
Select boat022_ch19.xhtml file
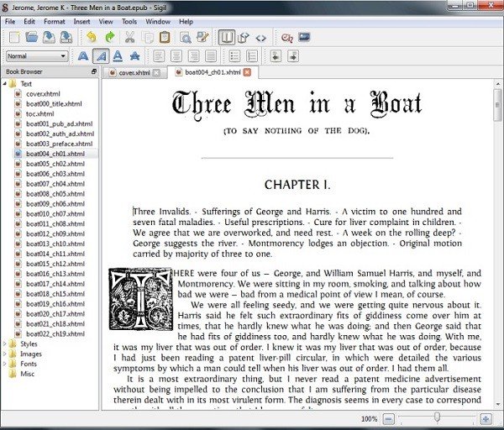pyautogui.click(x=55, y=334)
